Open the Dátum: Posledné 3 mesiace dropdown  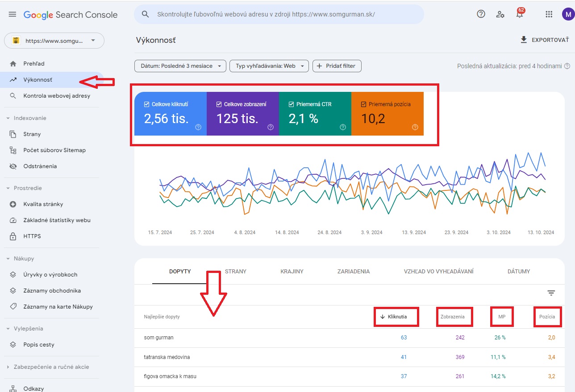pos(180,66)
